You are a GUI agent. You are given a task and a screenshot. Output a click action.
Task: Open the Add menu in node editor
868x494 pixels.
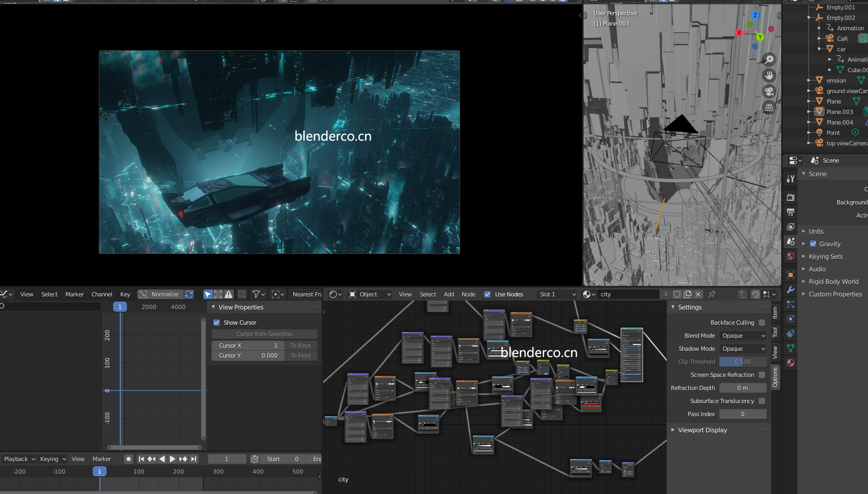coord(449,294)
